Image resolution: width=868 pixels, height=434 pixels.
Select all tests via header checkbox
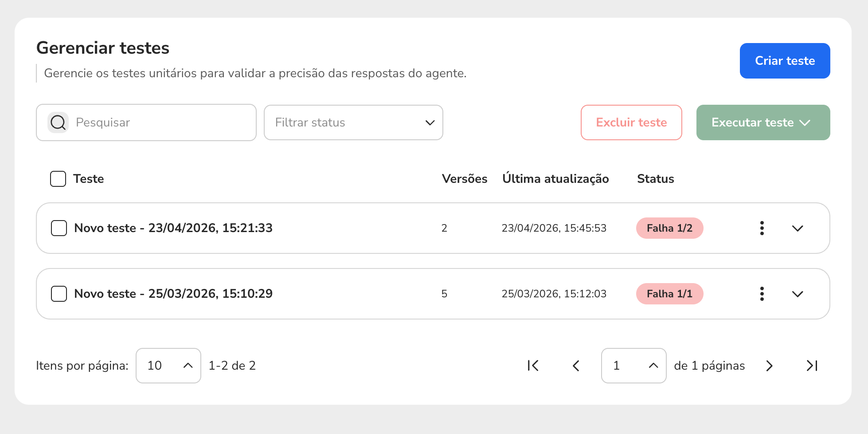click(x=58, y=179)
